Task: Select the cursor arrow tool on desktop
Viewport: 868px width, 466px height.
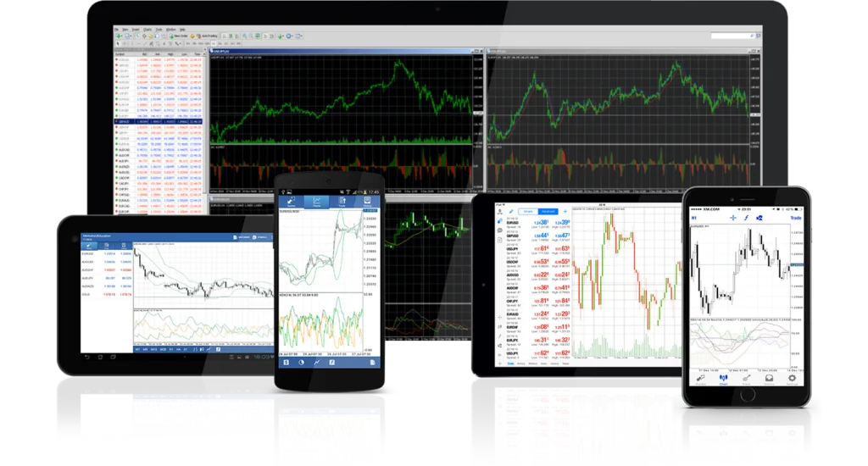Action: pos(118,43)
